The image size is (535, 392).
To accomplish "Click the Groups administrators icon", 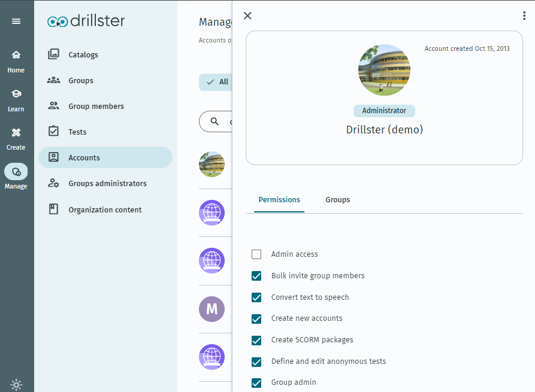I will point(53,183).
